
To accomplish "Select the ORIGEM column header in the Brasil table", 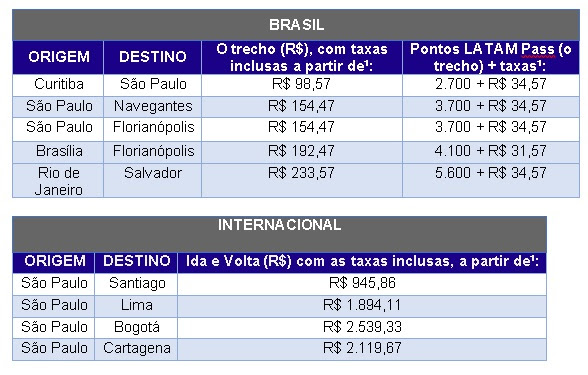I will [58, 57].
